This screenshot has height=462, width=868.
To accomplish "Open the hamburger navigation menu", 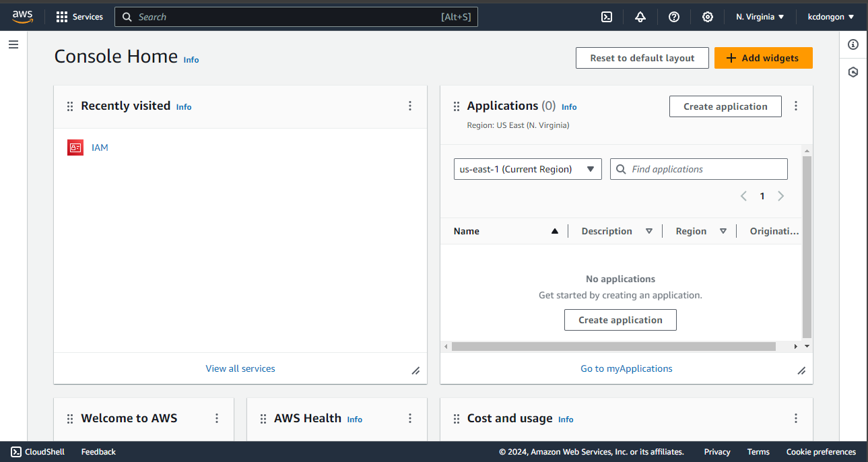I will click(13, 44).
